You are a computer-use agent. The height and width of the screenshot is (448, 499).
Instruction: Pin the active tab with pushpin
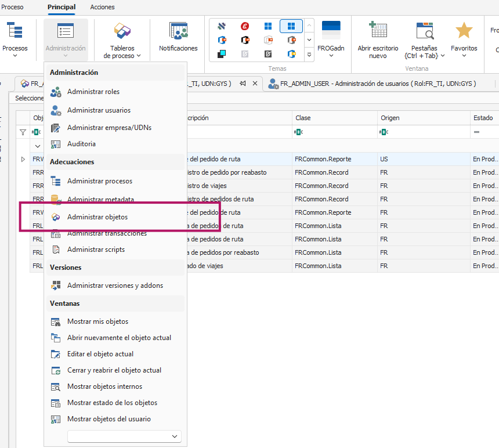(243, 84)
